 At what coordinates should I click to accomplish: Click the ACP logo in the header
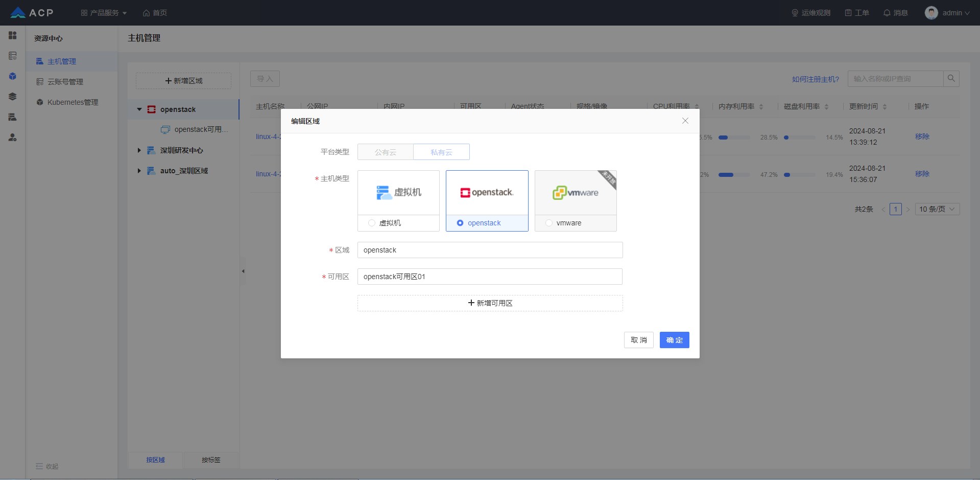click(32, 13)
